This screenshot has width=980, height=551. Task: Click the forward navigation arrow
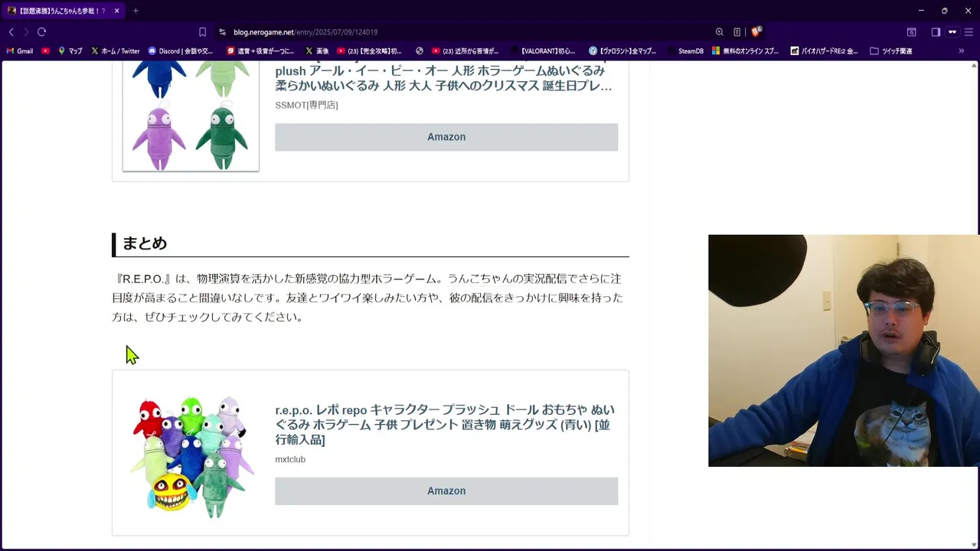(x=26, y=32)
